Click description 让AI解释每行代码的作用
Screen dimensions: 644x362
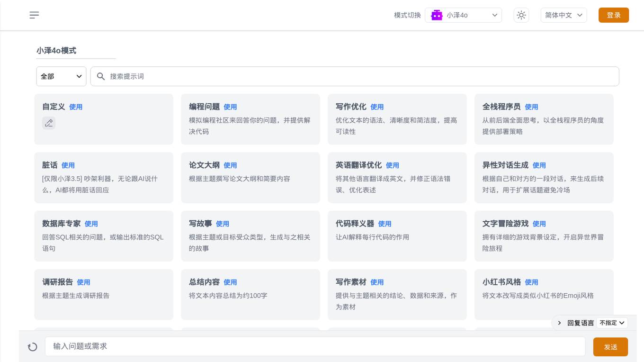(x=372, y=237)
